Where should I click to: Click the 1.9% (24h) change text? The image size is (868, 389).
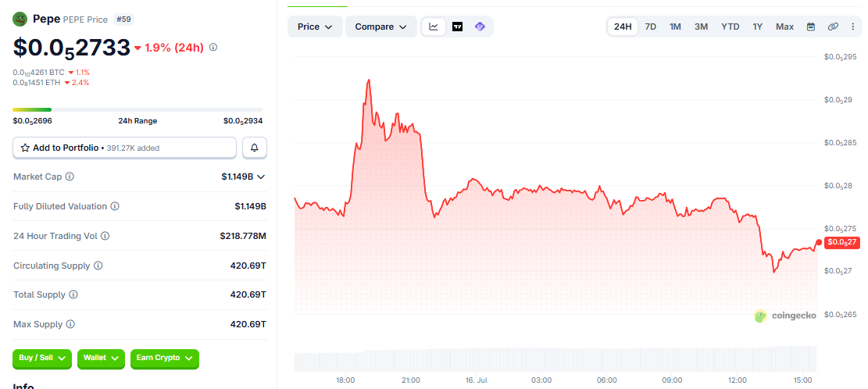tap(173, 48)
